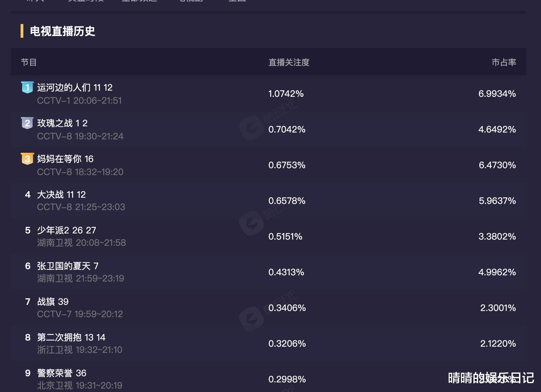Select market share 3.3802%
This screenshot has height=392, width=541.
[x=497, y=237]
